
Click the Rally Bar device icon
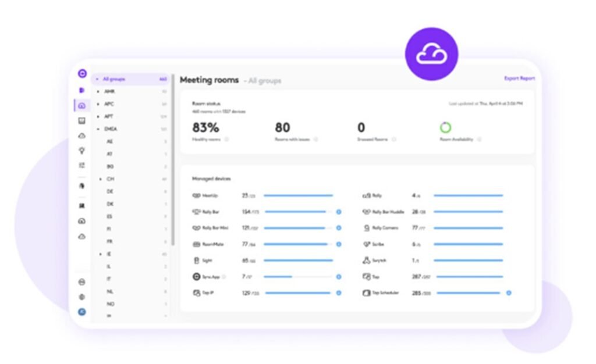pyautogui.click(x=196, y=212)
